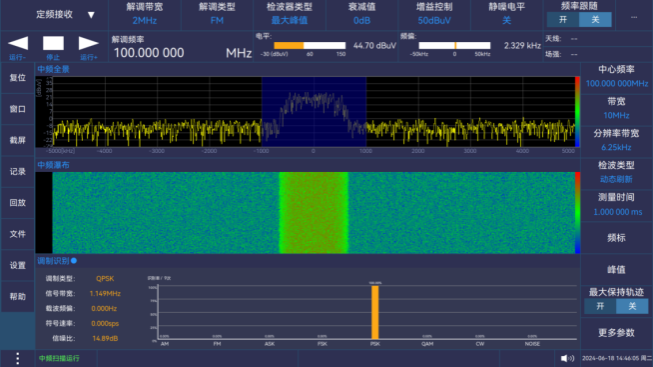Screen dimensions: 653x367
Task: Click the 0.000Hz carrier offset value
Action: (x=104, y=309)
